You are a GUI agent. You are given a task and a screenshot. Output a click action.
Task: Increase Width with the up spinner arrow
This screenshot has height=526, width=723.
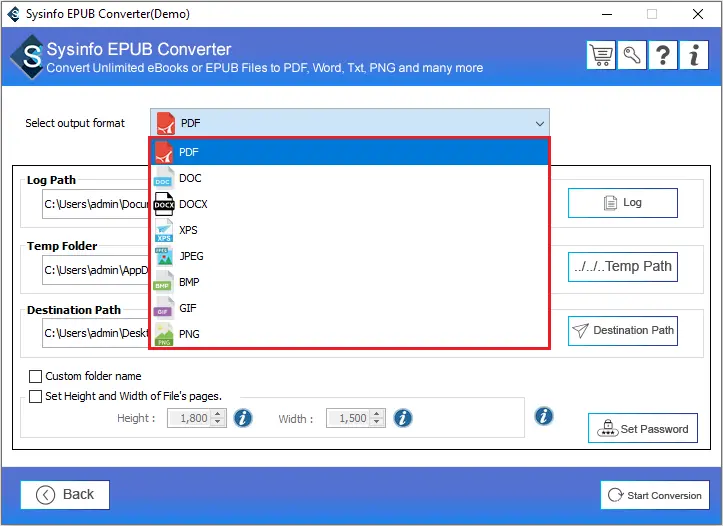(377, 414)
